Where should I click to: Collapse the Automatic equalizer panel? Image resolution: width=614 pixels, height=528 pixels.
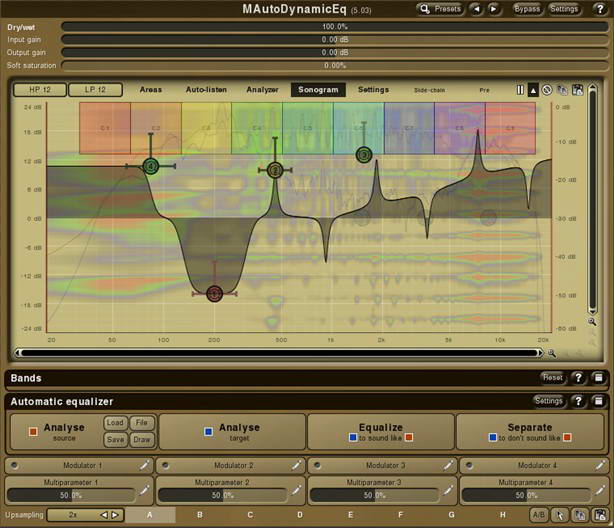coord(597,401)
